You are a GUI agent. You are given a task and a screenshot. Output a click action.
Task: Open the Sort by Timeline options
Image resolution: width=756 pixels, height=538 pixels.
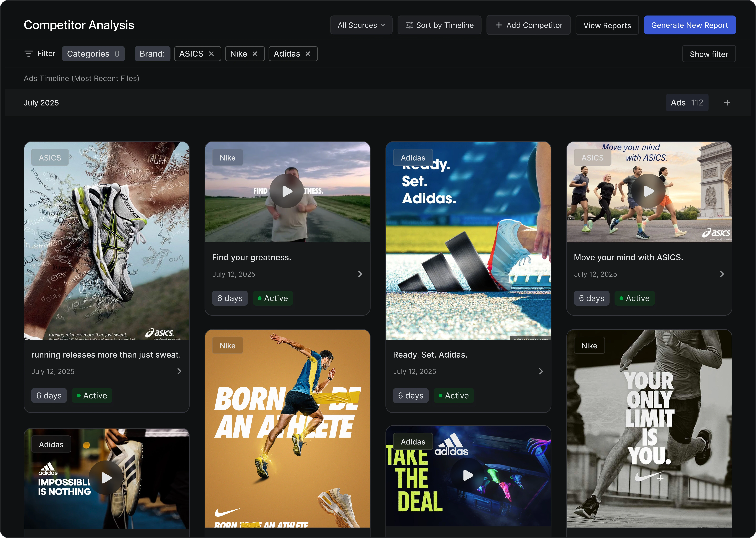click(439, 25)
